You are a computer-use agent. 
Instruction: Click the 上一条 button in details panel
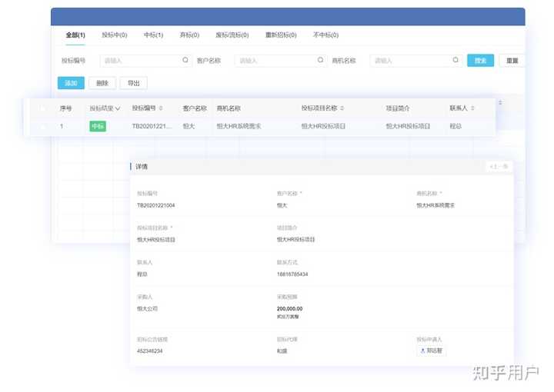pos(499,167)
